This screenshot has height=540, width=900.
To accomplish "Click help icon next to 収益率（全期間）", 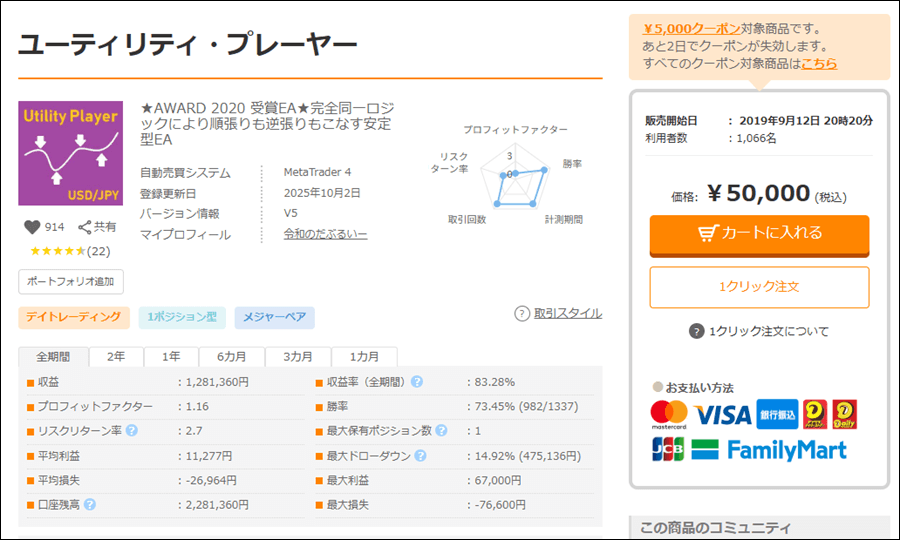I will 416,382.
